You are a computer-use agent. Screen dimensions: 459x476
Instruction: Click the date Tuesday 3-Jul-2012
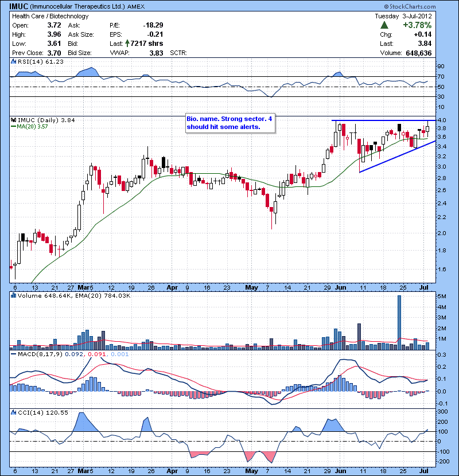tap(403, 16)
